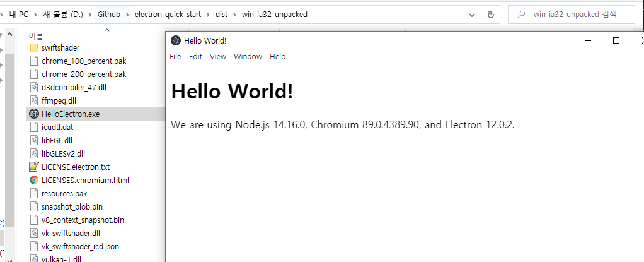Viewport: 644px width, 262px height.
Task: Open the View menu in Hello World window
Action: pyautogui.click(x=218, y=56)
